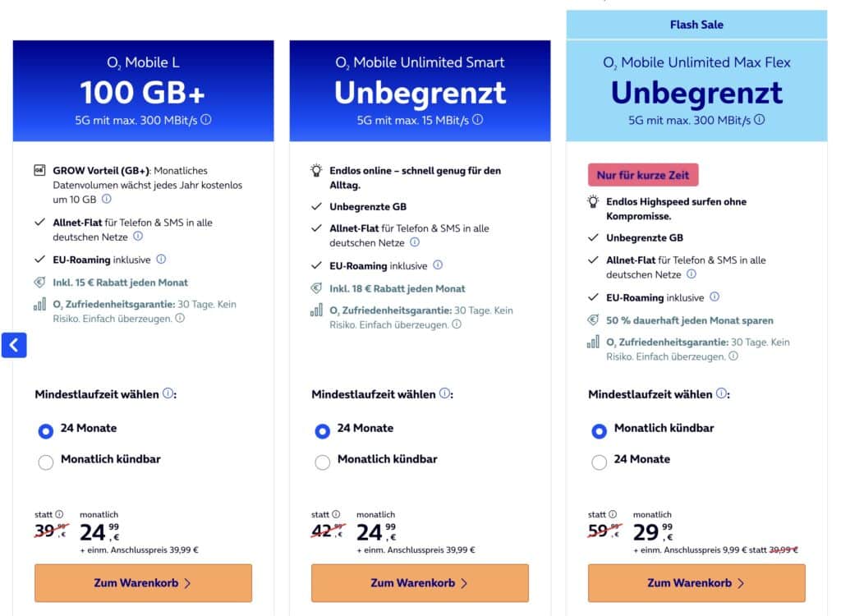Click statt price info icon in Max Flex card

612,515
